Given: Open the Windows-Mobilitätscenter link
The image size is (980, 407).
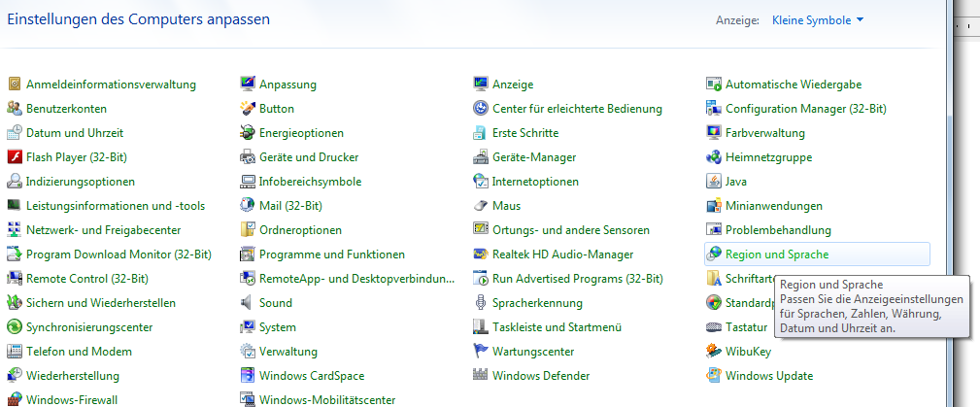Looking at the screenshot, I should 327,399.
